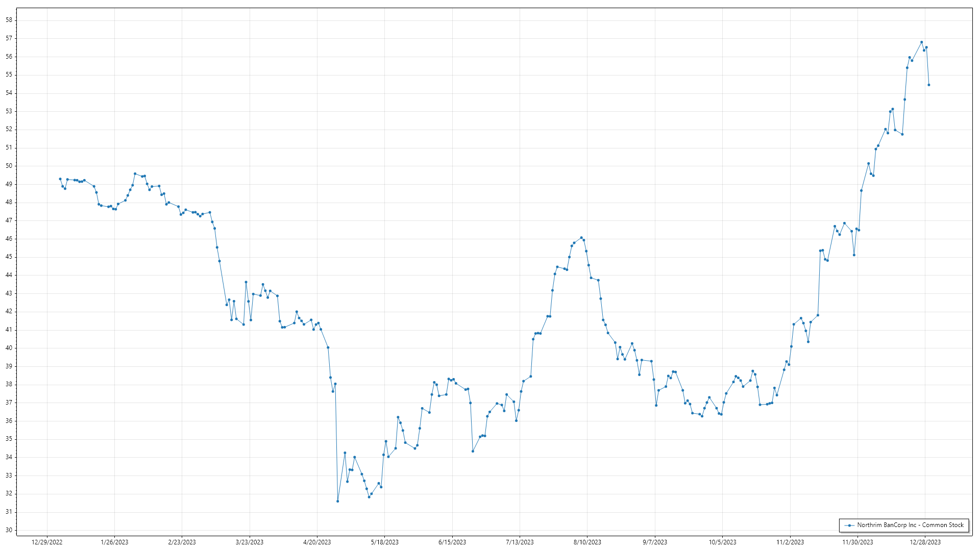This screenshot has height=551, width=980.
Task: Click the 12/29/2022 x-axis date label
Action: click(47, 542)
